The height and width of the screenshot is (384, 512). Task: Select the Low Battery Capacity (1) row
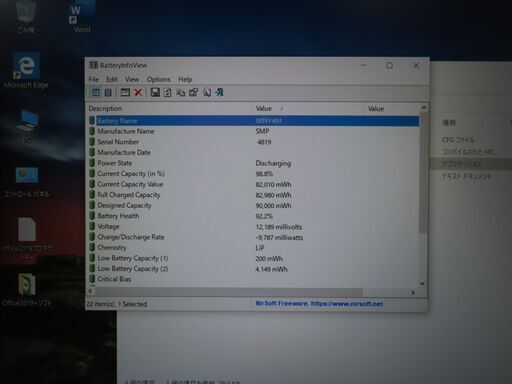(x=254, y=258)
